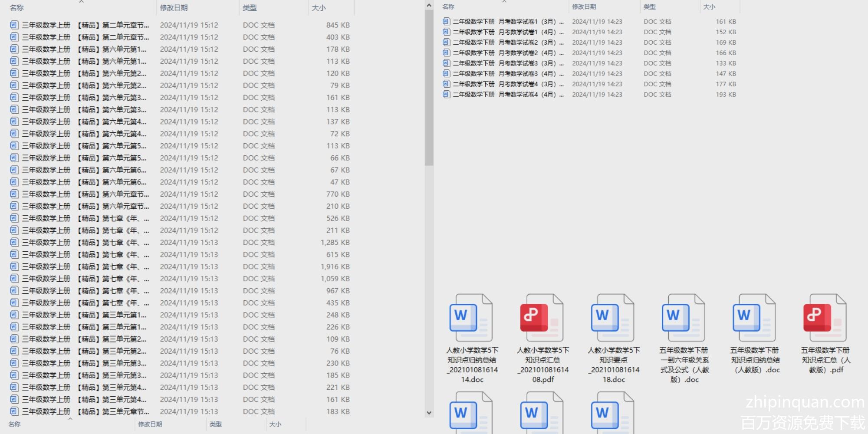
Task: Click 名称 header in the right file list
Action: [x=448, y=7]
